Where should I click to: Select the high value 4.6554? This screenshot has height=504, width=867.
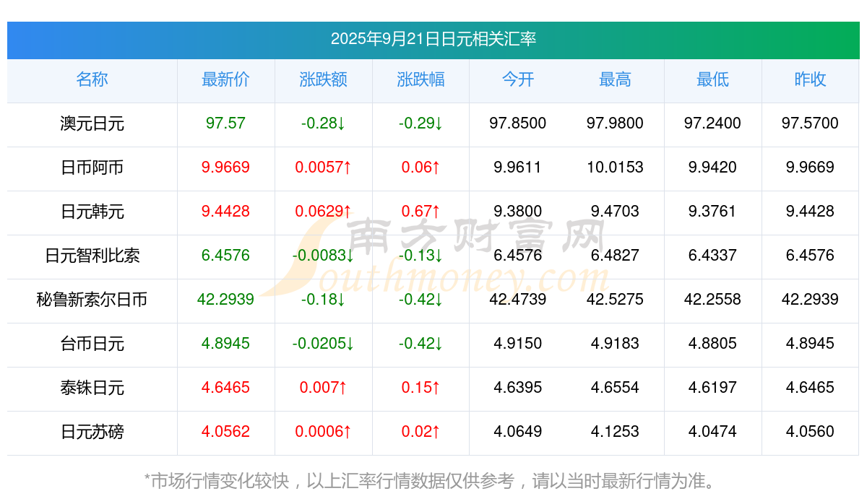pos(616,388)
